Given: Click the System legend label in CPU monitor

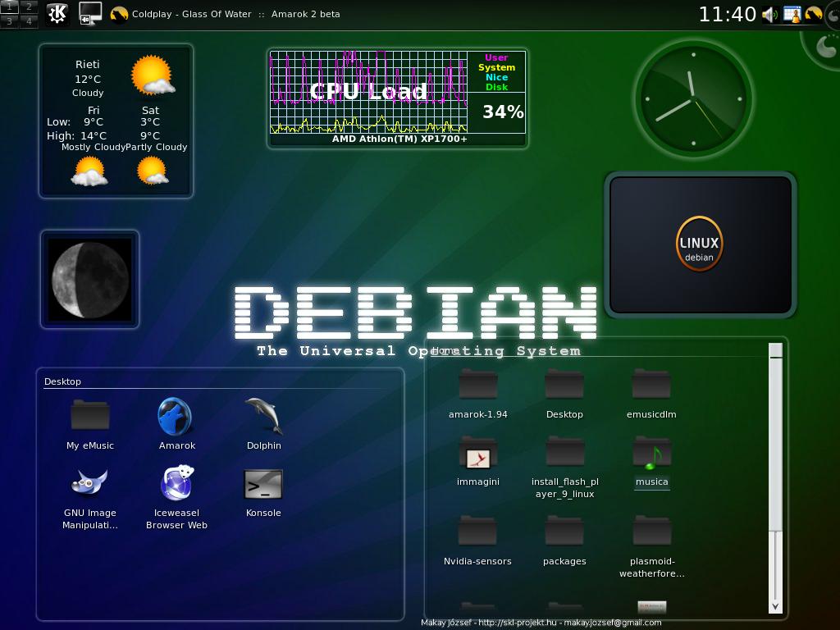Looking at the screenshot, I should [496, 67].
